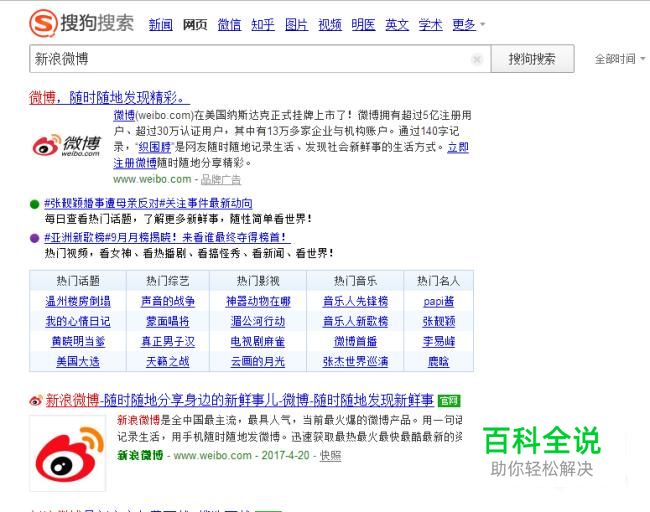Click the 热门综艺 column header

[168, 281]
